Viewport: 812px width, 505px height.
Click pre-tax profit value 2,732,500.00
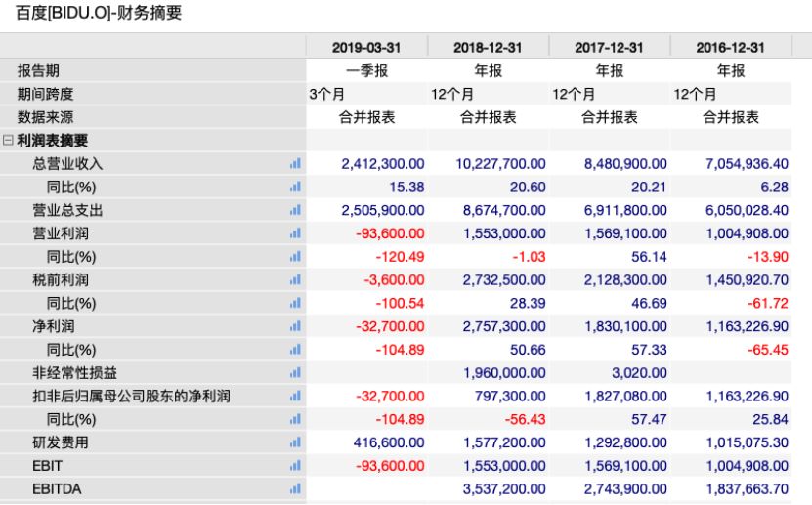click(504, 280)
